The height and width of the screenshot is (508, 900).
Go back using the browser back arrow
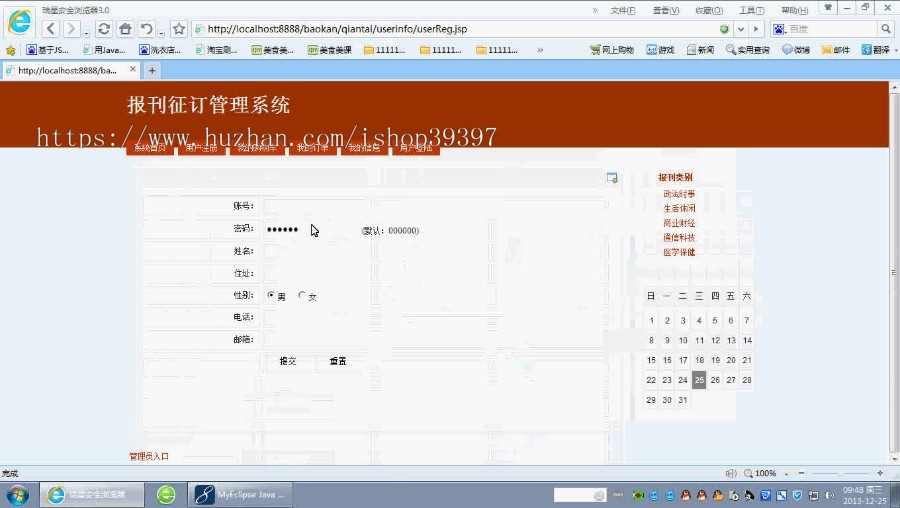click(51, 29)
